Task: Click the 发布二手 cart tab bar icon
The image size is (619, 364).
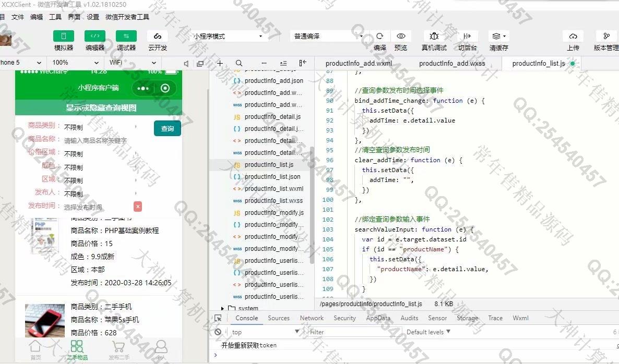Action: (119, 350)
